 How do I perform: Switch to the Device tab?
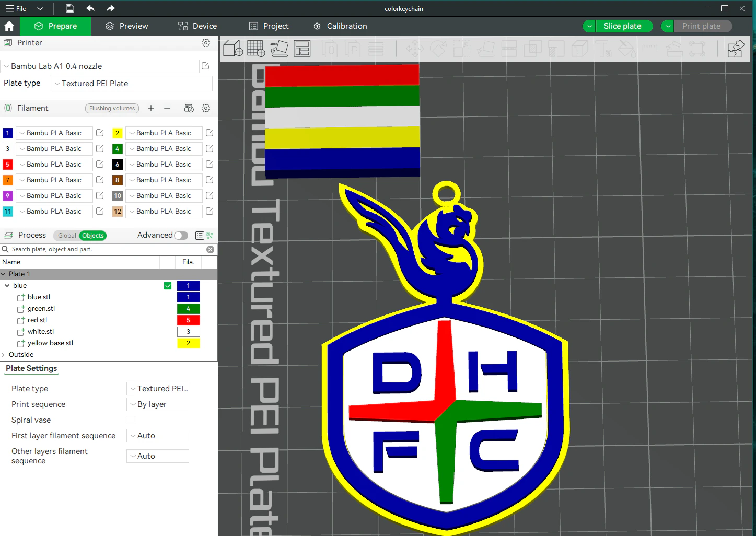tap(197, 26)
